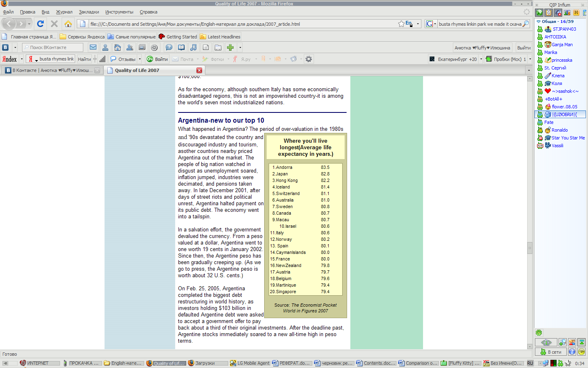Click the Найти search button
This screenshot has height=368, width=588.
point(85,59)
